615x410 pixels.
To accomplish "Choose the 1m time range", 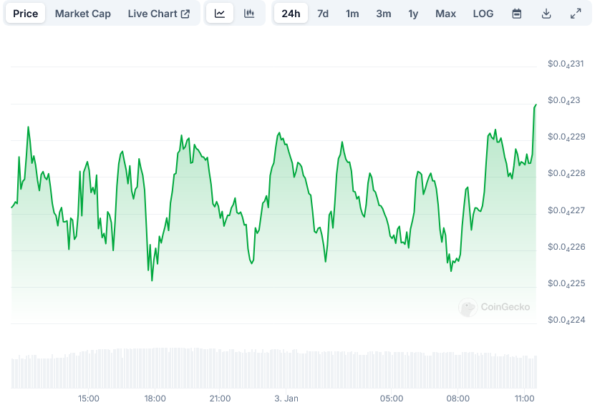I will click(x=352, y=14).
